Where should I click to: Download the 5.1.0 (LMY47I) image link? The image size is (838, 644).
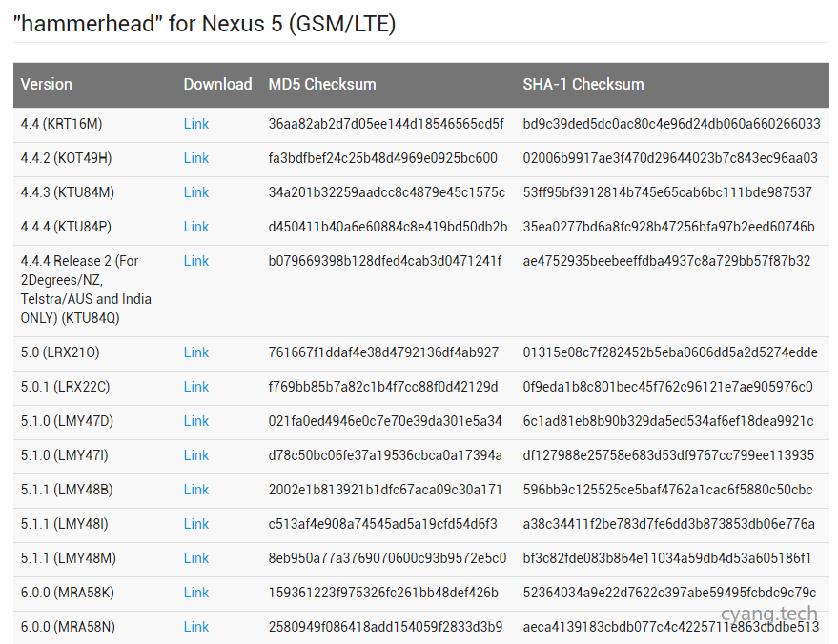coord(195,455)
